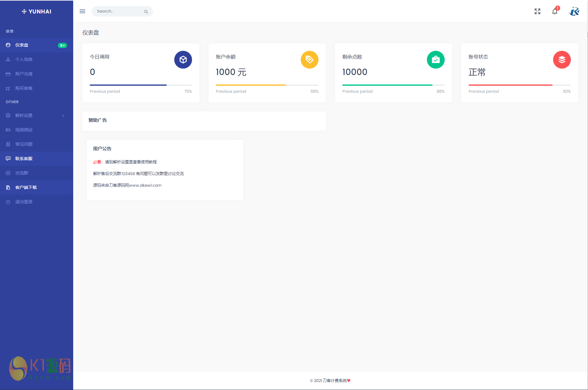This screenshot has width=588, height=390.
Task: Click 购买套餐 cart icon in sidebar
Action: click(x=8, y=88)
